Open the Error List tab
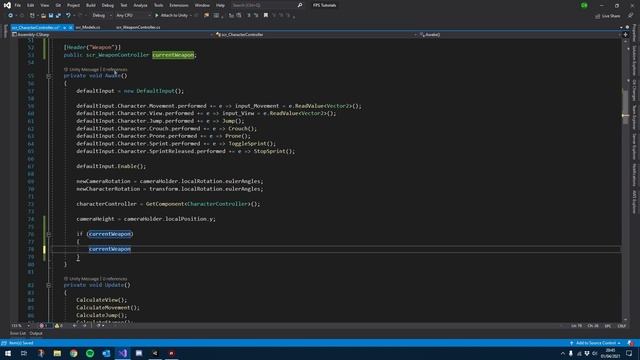 [x=18, y=333]
